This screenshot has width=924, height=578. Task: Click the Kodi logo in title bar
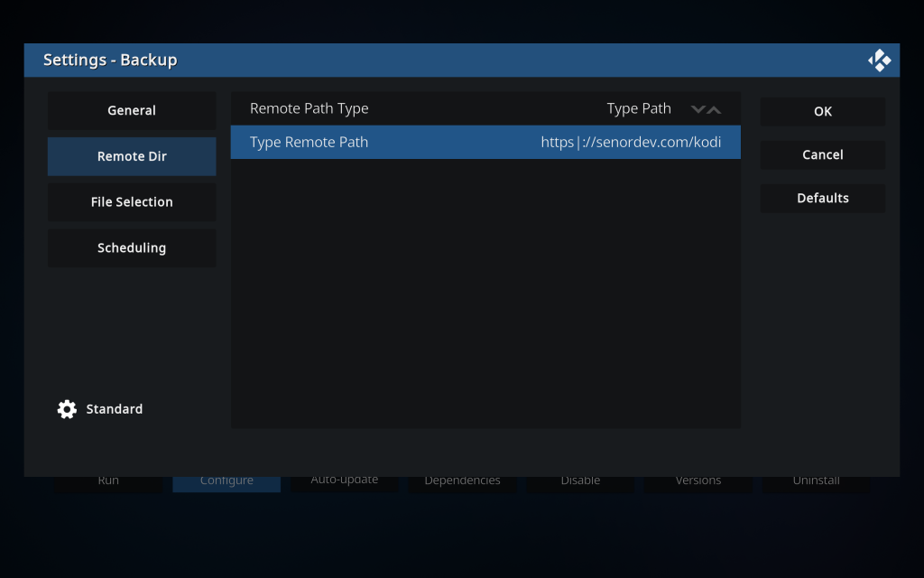879,61
